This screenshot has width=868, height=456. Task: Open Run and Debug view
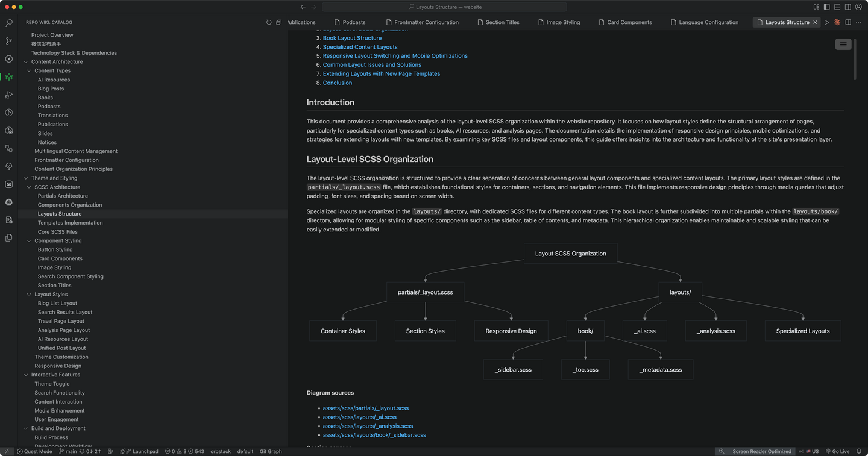coord(8,95)
